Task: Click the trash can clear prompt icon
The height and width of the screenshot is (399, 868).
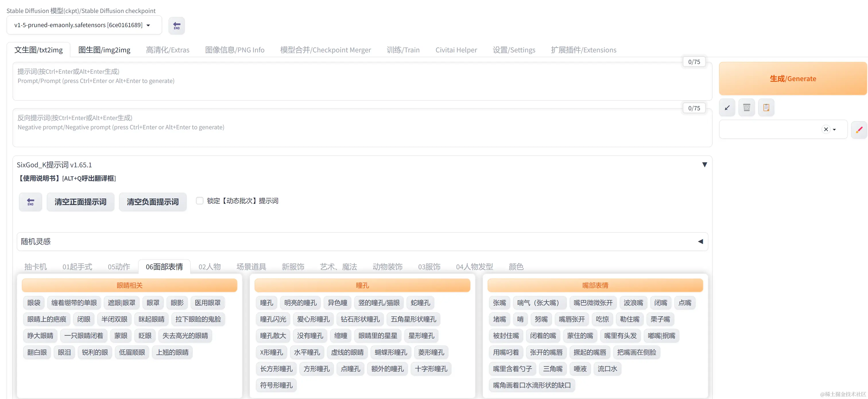Action: point(747,108)
